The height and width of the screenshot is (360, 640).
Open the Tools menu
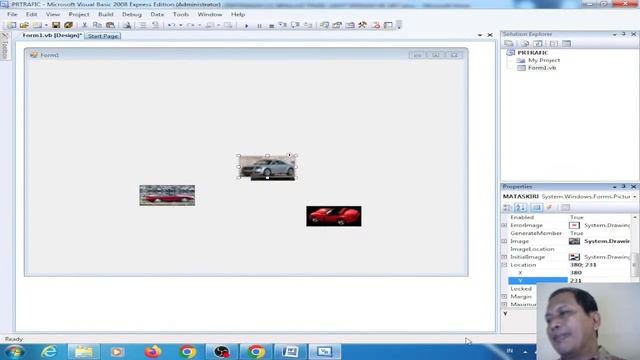pos(181,14)
